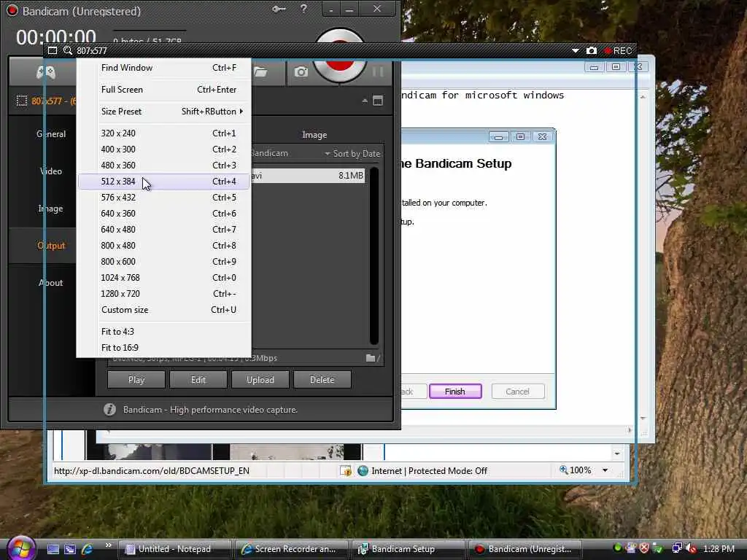Select the avi file row showing 8.1MB
The height and width of the screenshot is (560, 747).
pos(308,175)
